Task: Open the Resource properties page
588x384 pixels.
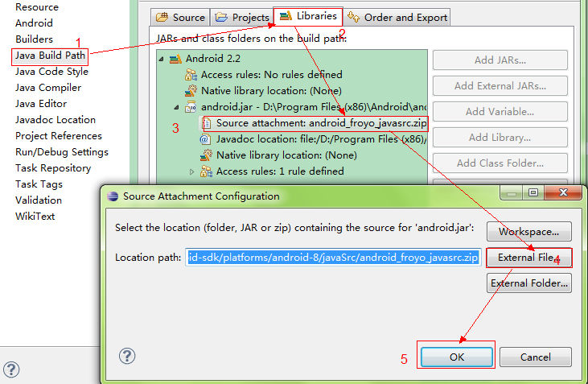Action: click(37, 7)
